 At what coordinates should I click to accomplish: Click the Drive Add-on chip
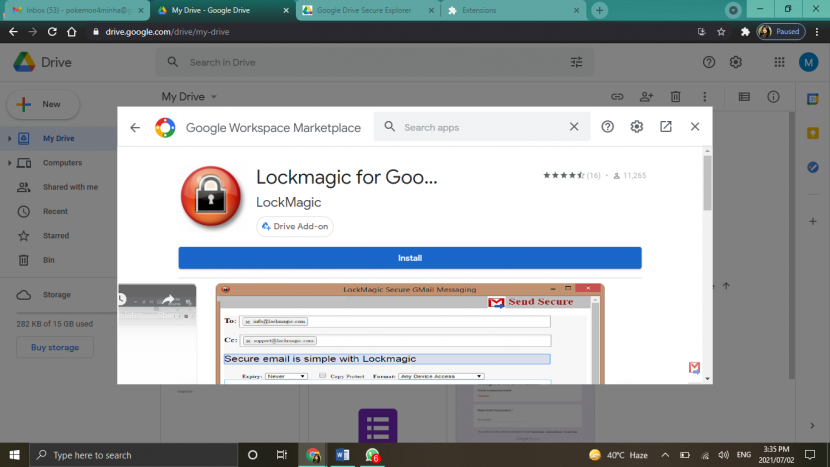coord(295,226)
